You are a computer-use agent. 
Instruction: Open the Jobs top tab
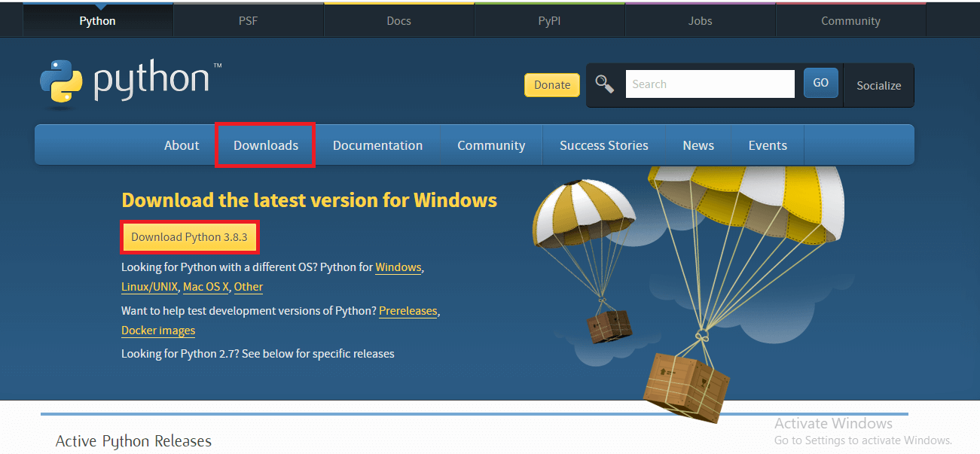(701, 21)
